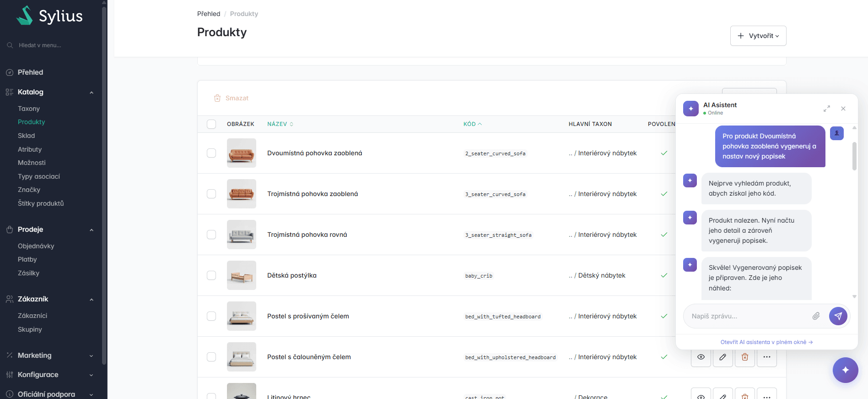The height and width of the screenshot is (399, 868).
Task: Tick the Dětská postýlka row checkbox
Action: [x=211, y=275]
